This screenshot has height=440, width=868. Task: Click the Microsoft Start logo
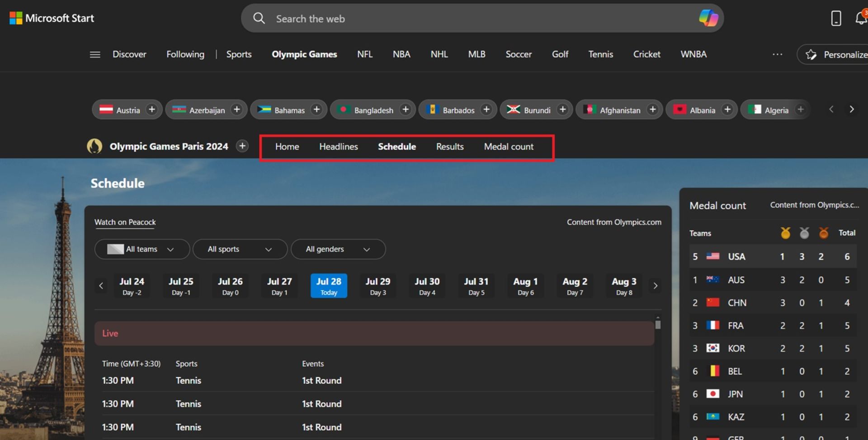click(x=52, y=18)
